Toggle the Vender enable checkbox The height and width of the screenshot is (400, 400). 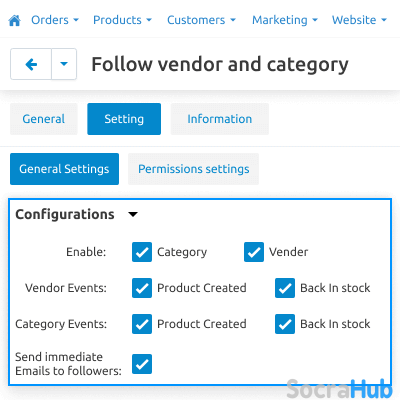pos(254,252)
